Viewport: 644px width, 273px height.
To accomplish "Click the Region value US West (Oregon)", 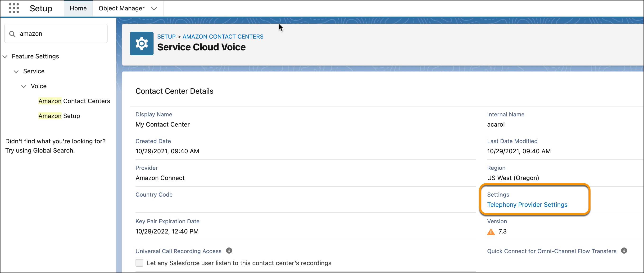I will 513,178.
